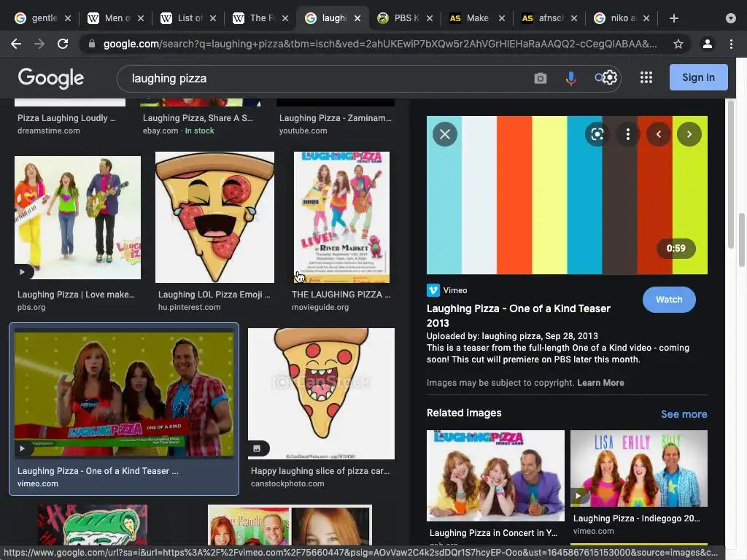Screen dimensions: 747x560
Task: Open Laughing LOL Pizza Emoji thumbnail
Action: coord(215,217)
